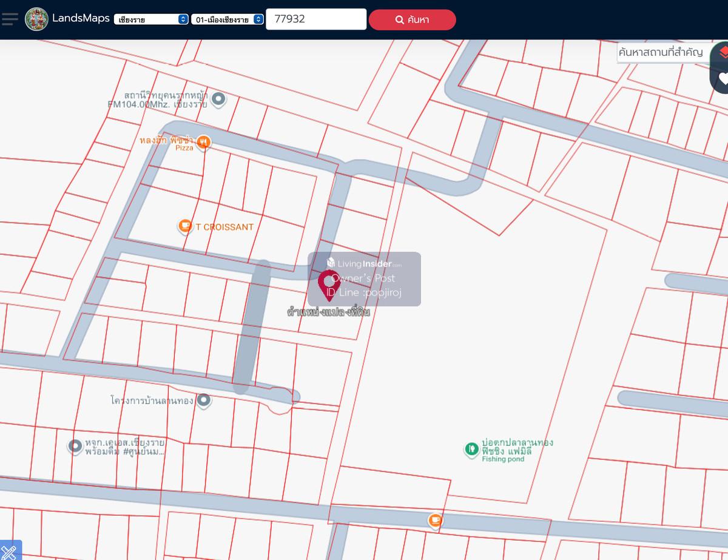This screenshot has width=728, height=560.
Task: Click the pizza restaurant marker icon
Action: [204, 142]
